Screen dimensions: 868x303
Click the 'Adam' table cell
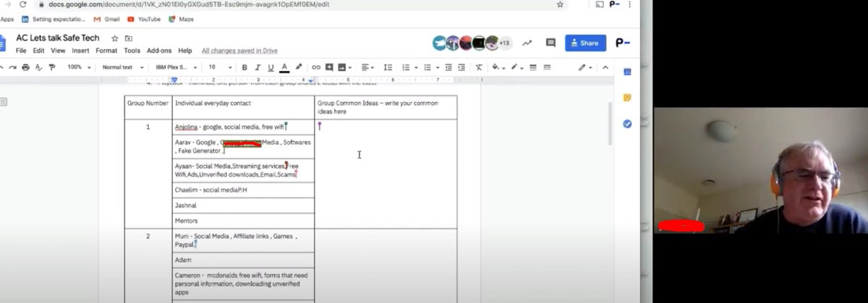tap(243, 260)
